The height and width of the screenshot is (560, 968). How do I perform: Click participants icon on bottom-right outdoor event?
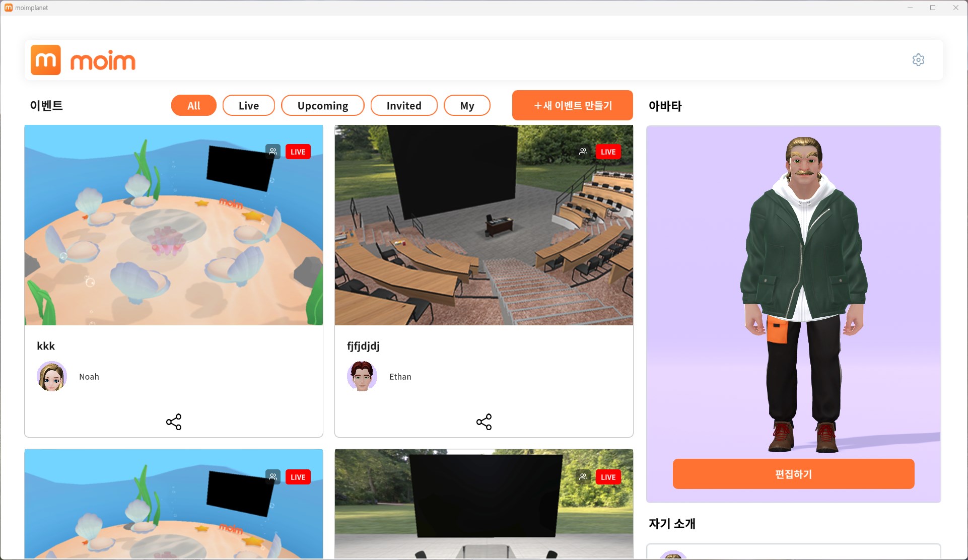coord(583,476)
